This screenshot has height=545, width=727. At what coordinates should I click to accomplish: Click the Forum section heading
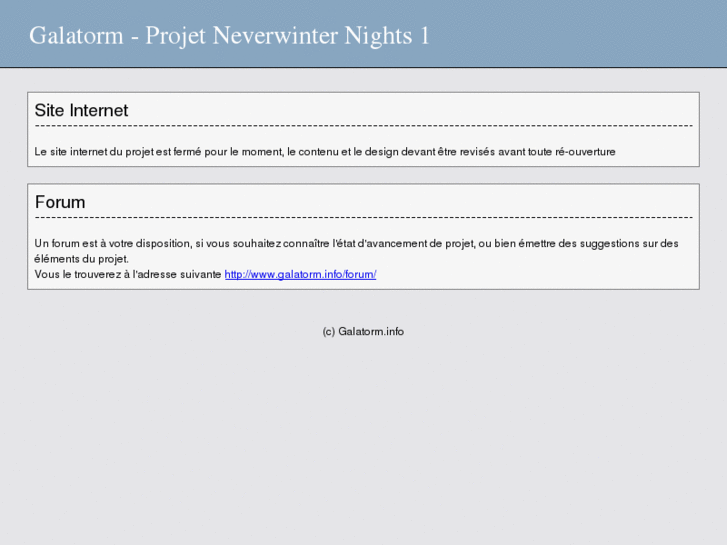60,202
